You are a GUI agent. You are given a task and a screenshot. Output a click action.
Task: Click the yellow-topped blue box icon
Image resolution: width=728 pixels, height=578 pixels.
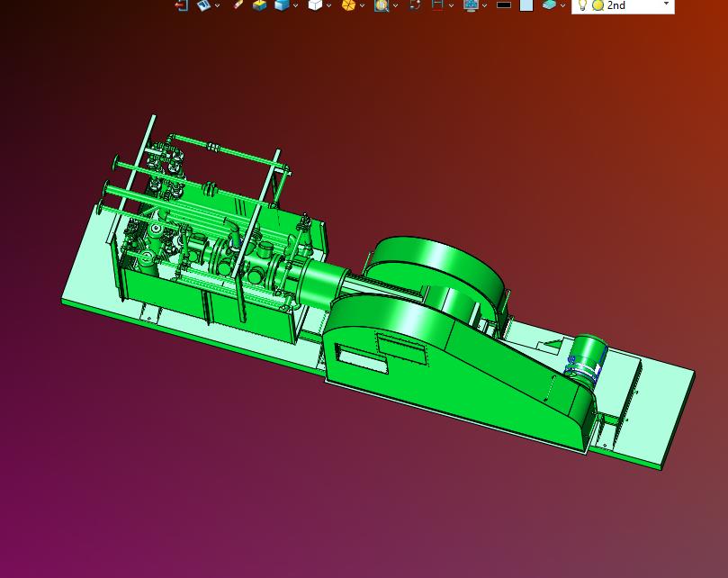(259, 5)
